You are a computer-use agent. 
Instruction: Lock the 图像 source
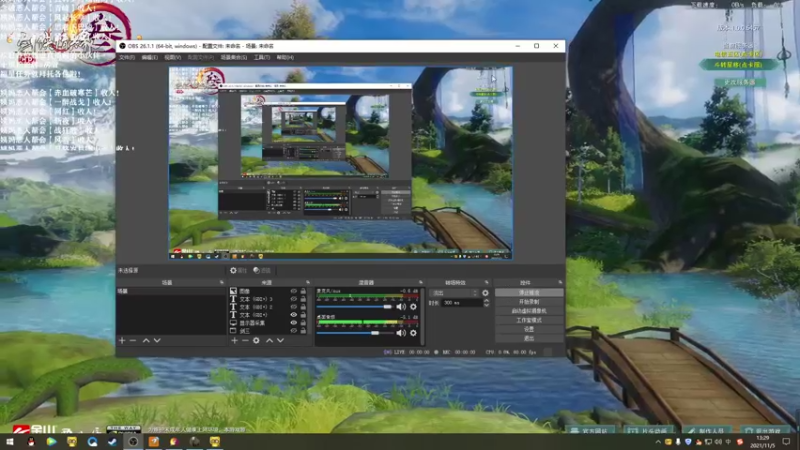[303, 291]
